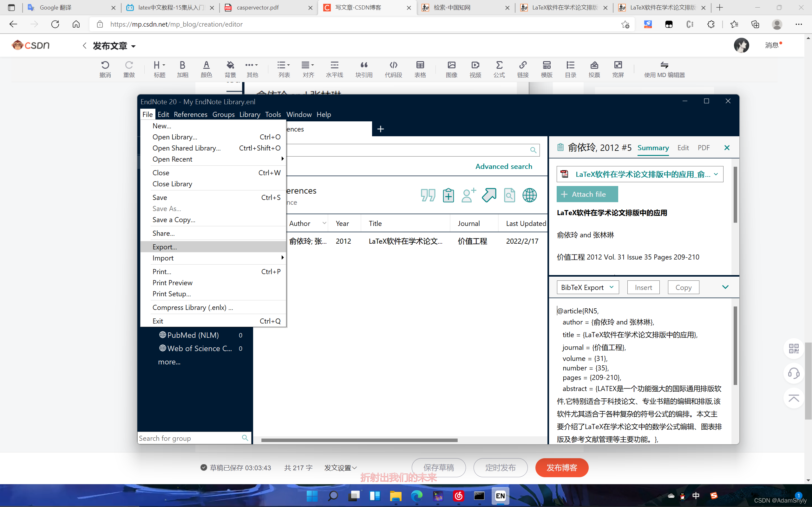Click the insert citation quote icon in EndNote

tap(428, 195)
